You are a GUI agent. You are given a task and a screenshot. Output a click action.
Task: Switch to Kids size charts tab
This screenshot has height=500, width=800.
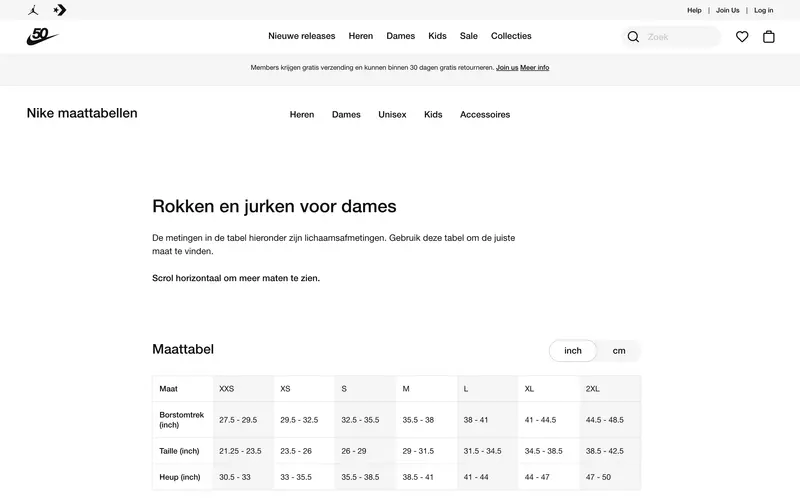click(x=433, y=115)
